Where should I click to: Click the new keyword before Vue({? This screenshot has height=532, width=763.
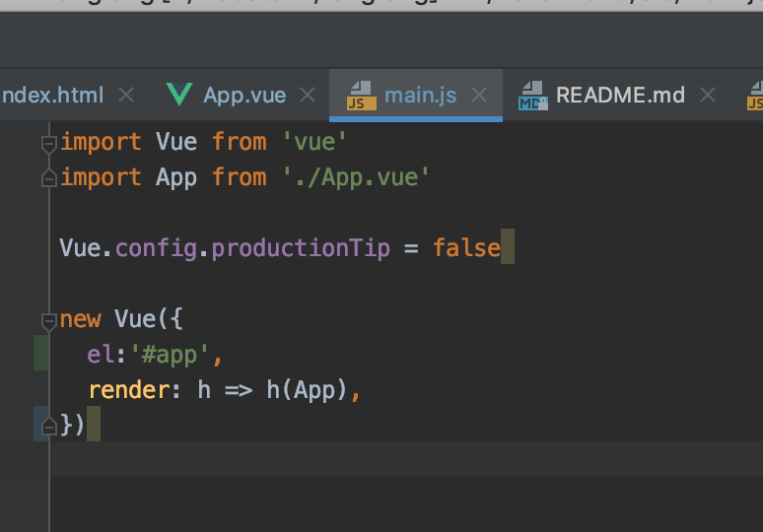pos(80,319)
